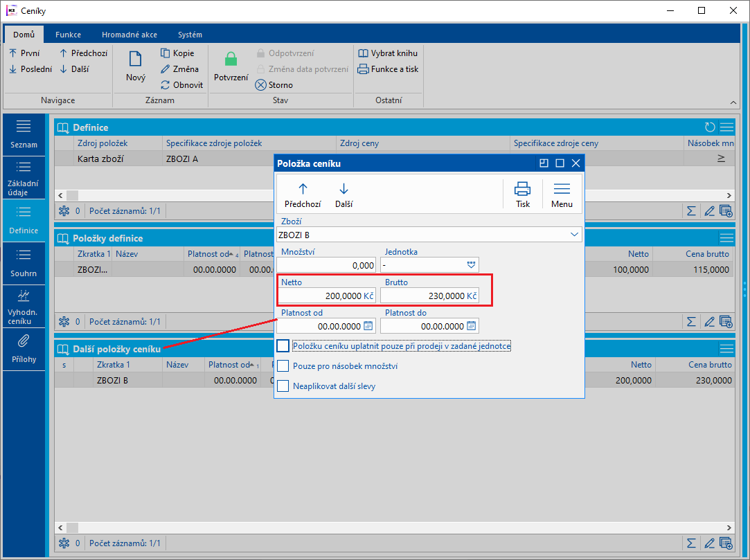750x560 pixels.
Task: Open the Domů ribbon tab
Action: [x=24, y=35]
